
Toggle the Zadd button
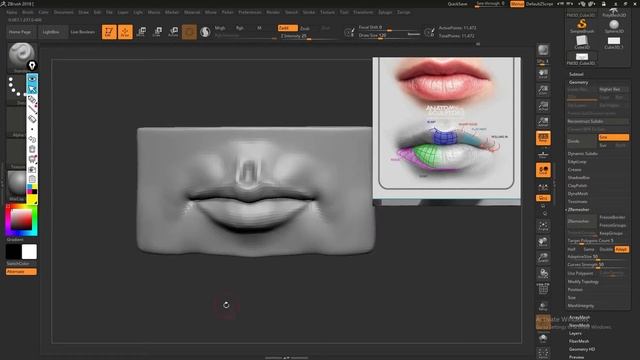pyautogui.click(x=287, y=28)
